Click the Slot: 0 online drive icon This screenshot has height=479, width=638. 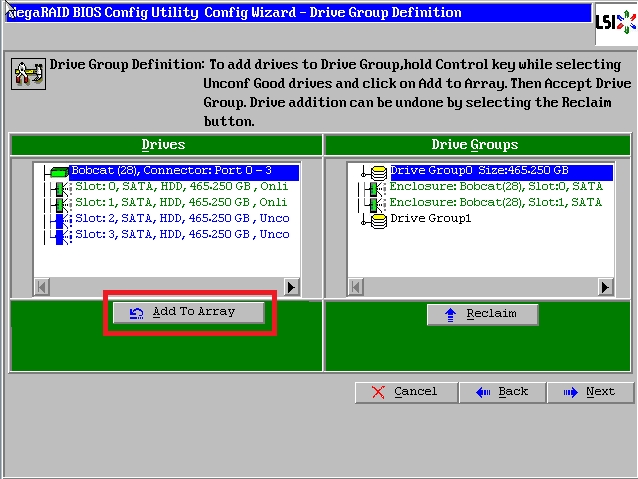[62, 188]
